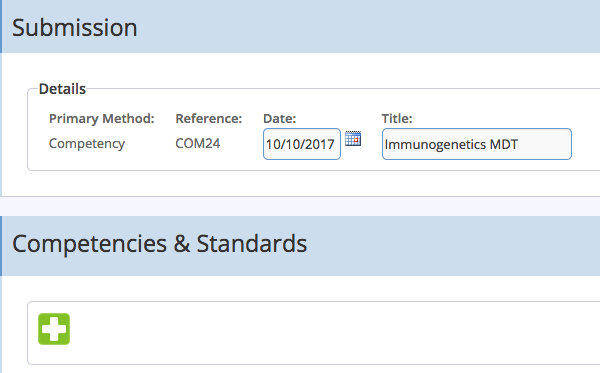Click the day 10 at start of Date field
Viewport: 600px width, 373px height.
coord(273,144)
